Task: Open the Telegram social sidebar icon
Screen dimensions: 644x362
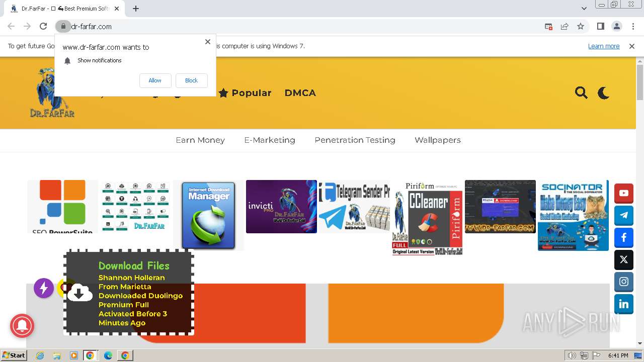Action: pos(624,215)
